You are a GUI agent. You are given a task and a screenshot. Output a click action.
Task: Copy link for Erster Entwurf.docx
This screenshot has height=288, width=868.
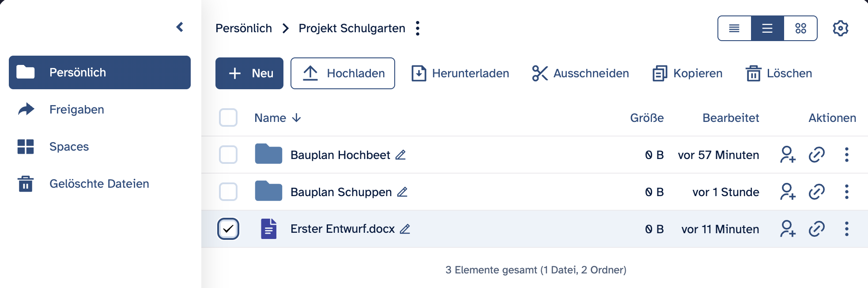pos(816,229)
